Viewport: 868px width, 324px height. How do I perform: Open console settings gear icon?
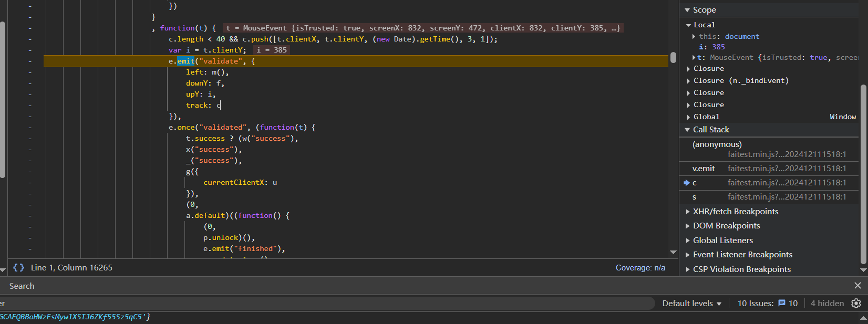[856, 304]
